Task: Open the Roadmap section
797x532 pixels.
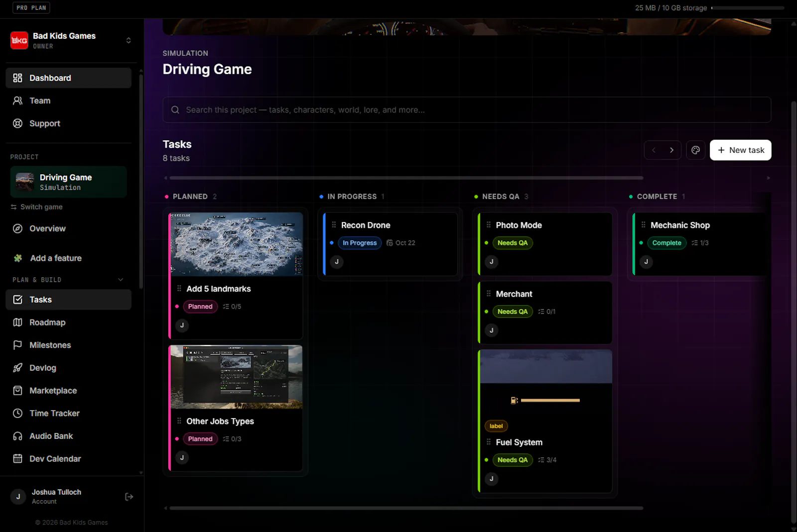Action: (x=69, y=322)
